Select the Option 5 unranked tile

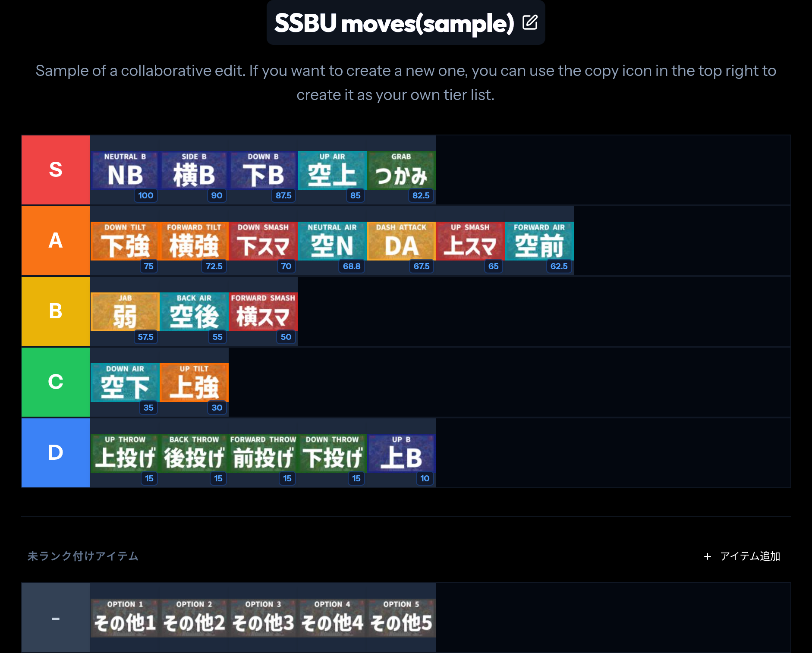tap(401, 618)
